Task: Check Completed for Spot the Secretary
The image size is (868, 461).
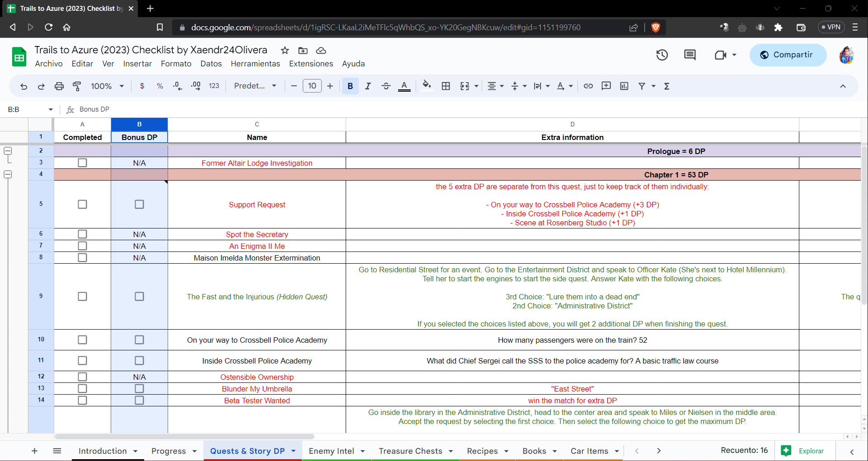Action: (82, 234)
